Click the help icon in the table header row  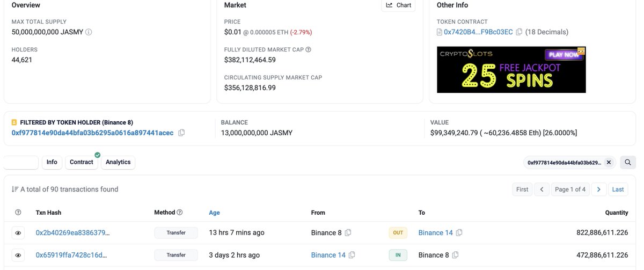[x=18, y=213]
